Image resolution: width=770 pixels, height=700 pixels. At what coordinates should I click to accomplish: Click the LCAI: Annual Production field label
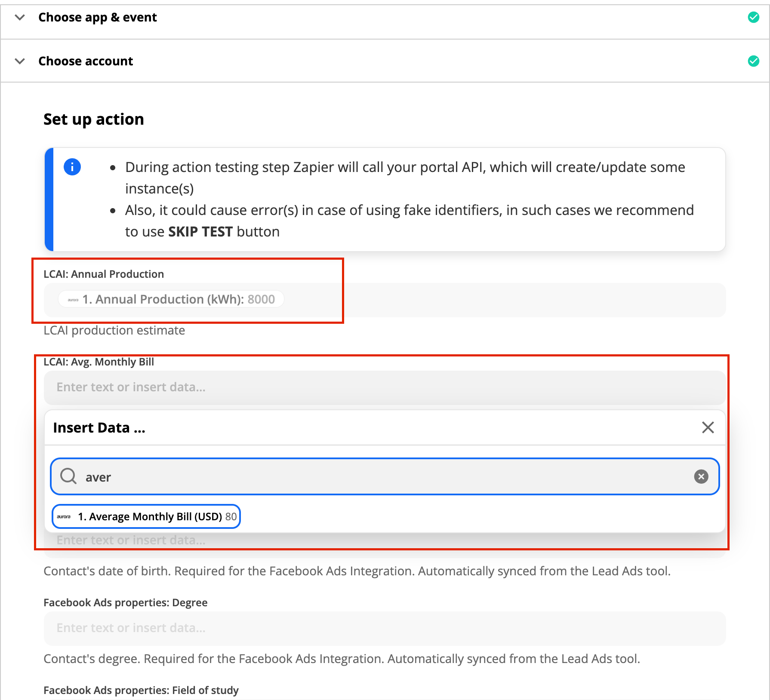tap(104, 274)
